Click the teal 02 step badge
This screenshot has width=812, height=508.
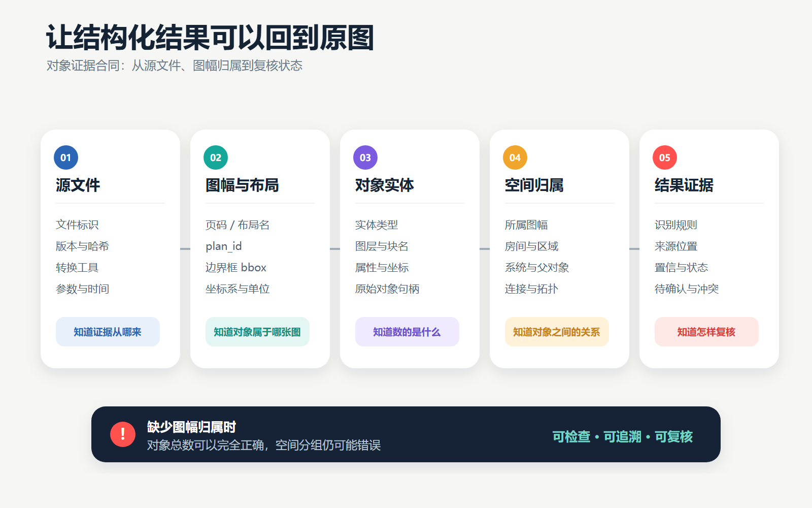[x=216, y=157]
